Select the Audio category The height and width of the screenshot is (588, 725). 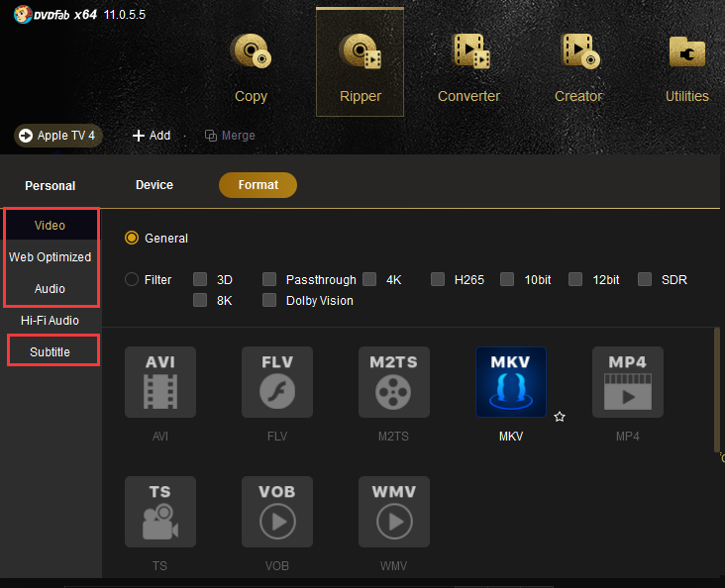tap(50, 289)
